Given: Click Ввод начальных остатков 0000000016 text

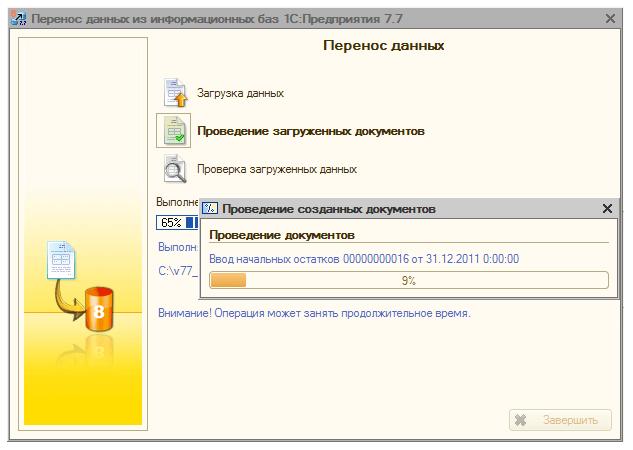Looking at the screenshot, I should pos(364,259).
